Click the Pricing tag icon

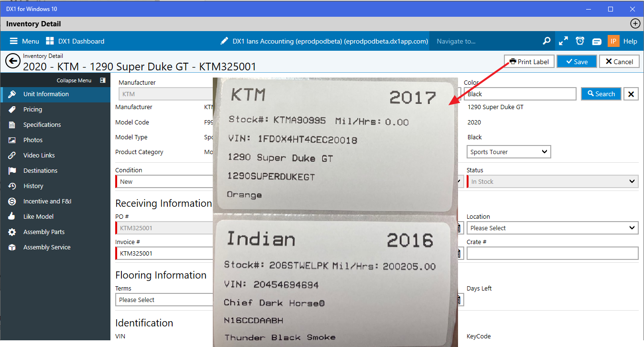tap(12, 110)
